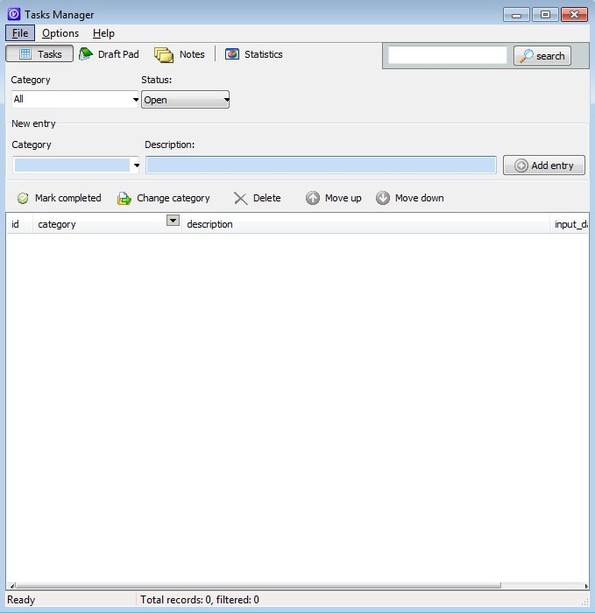Maximize the Tasks Manager window
This screenshot has width=595, height=613.
pyautogui.click(x=545, y=15)
